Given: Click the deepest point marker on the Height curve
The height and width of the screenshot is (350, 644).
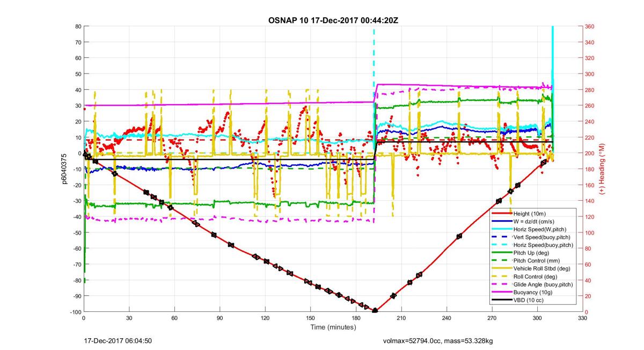Looking at the screenshot, I should [375, 311].
